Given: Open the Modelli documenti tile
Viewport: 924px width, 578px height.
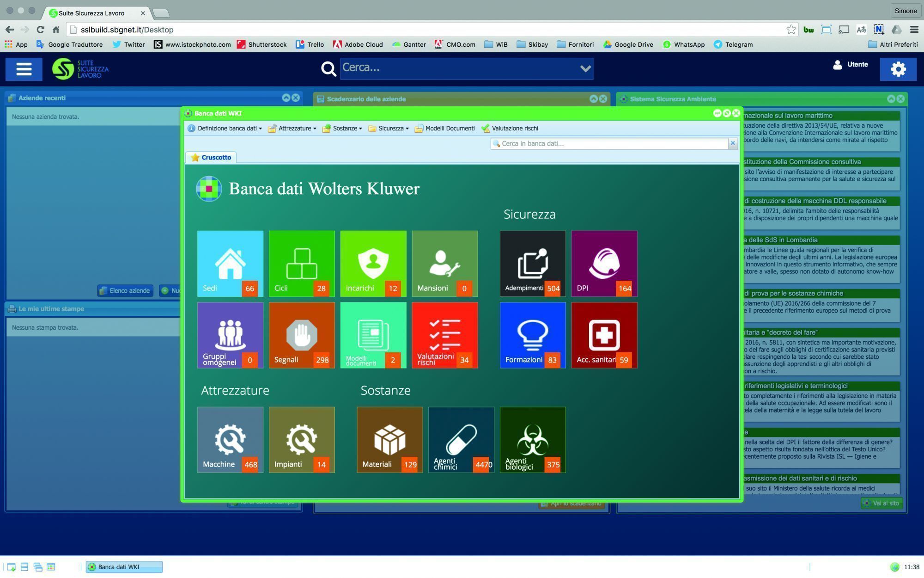Looking at the screenshot, I should coord(373,335).
